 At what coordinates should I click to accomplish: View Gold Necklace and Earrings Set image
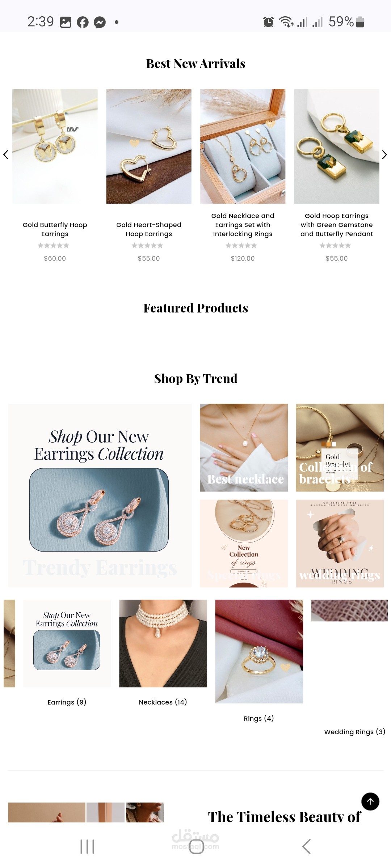pos(243,146)
